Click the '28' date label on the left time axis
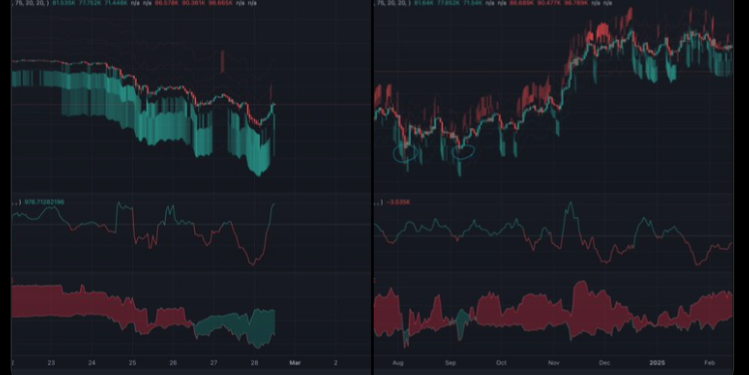 [x=255, y=363]
